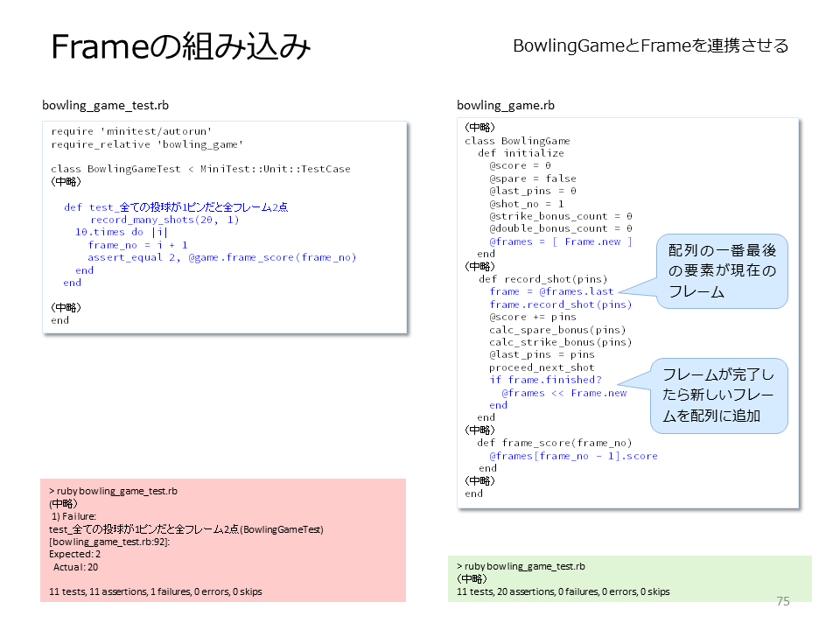The image size is (840, 630).
Task: Click the 'assert_equal 2, @game.frame_score(frame_no)' line
Action: coord(221,257)
